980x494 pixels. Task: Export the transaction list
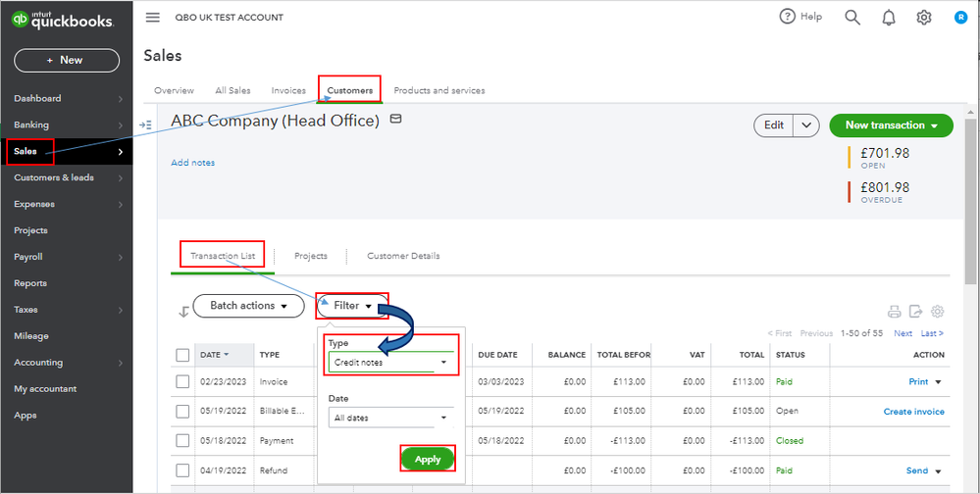coord(915,312)
